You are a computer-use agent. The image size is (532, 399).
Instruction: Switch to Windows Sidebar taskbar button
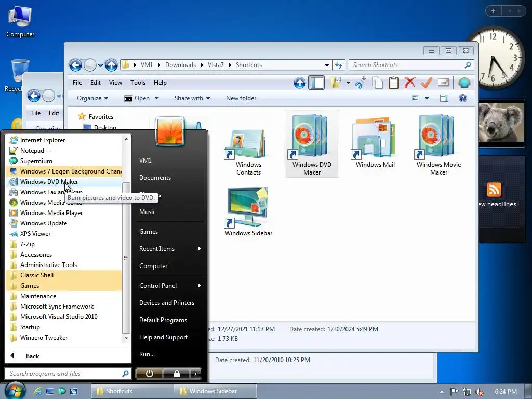pyautogui.click(x=216, y=391)
